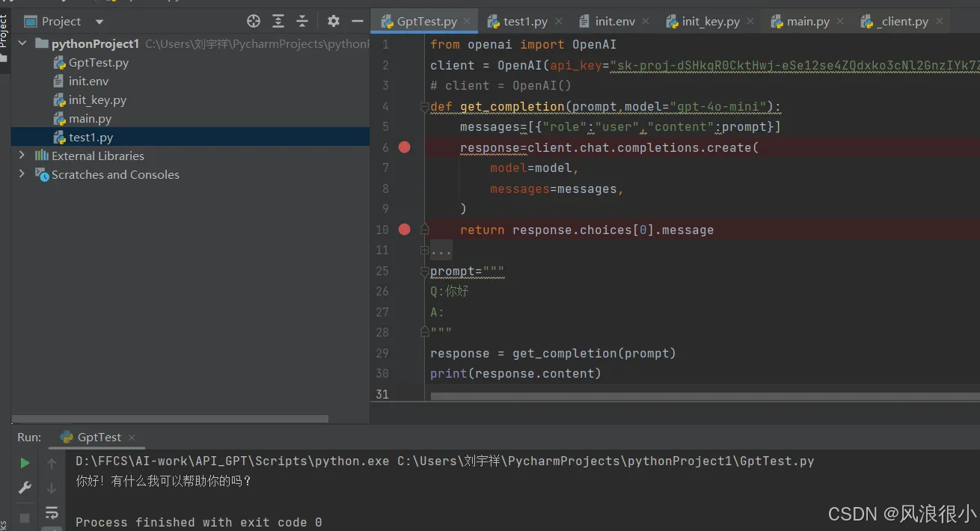The image size is (980, 531).
Task: Expand External Libraries node
Action: point(22,156)
